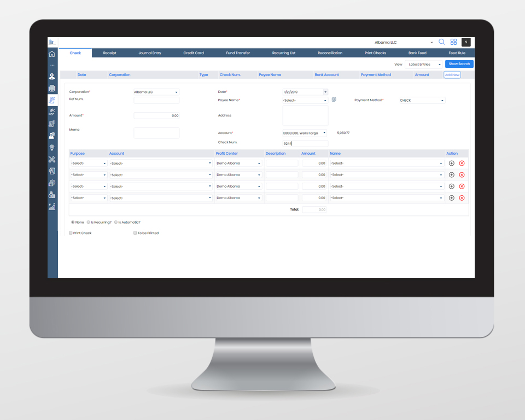
Task: Enable the Print Check checkbox
Action: click(71, 232)
